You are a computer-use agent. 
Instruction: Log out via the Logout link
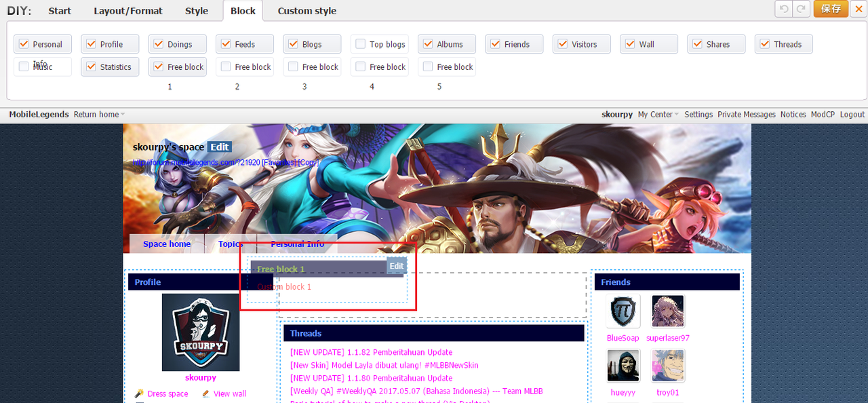pyautogui.click(x=852, y=115)
